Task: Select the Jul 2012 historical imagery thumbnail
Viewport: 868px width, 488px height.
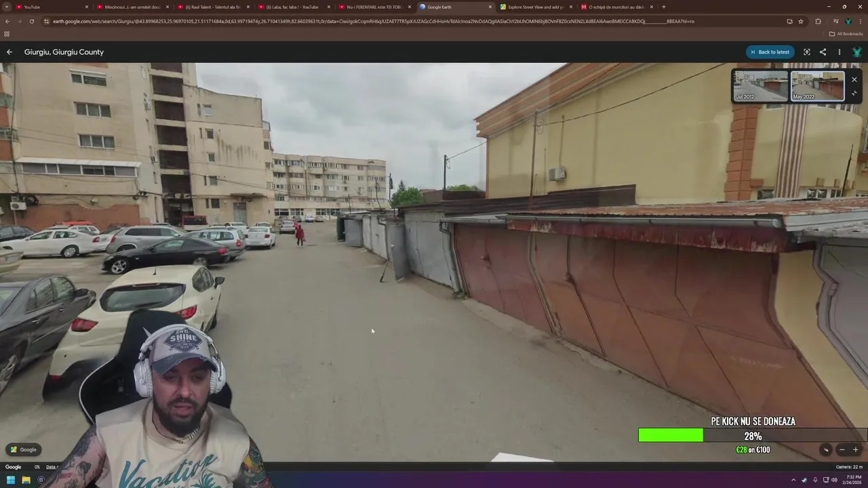Action: (761, 87)
